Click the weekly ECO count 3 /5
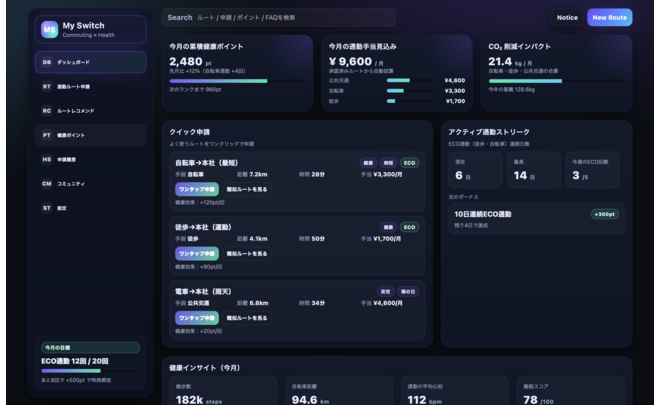The height and width of the screenshot is (405, 660). (x=580, y=176)
